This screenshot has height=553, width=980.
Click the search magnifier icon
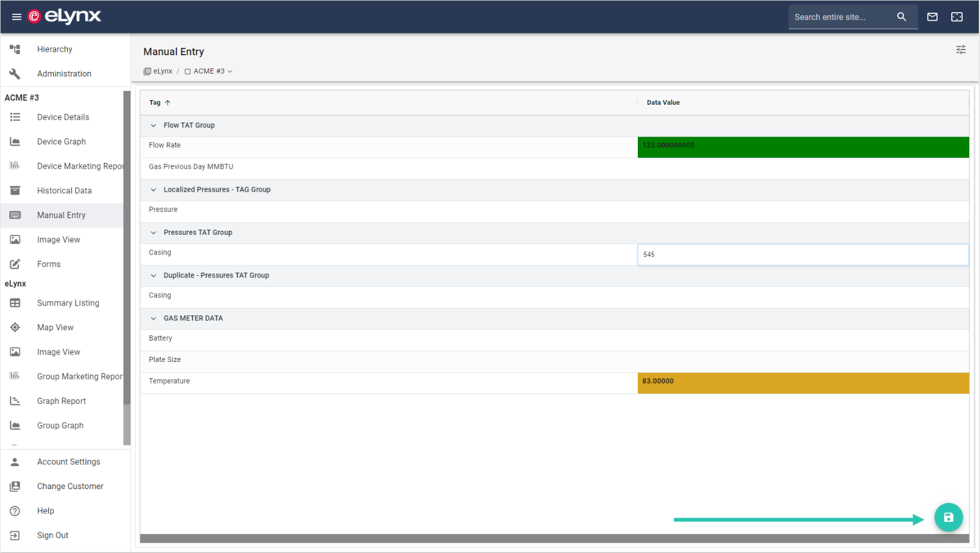pos(901,17)
